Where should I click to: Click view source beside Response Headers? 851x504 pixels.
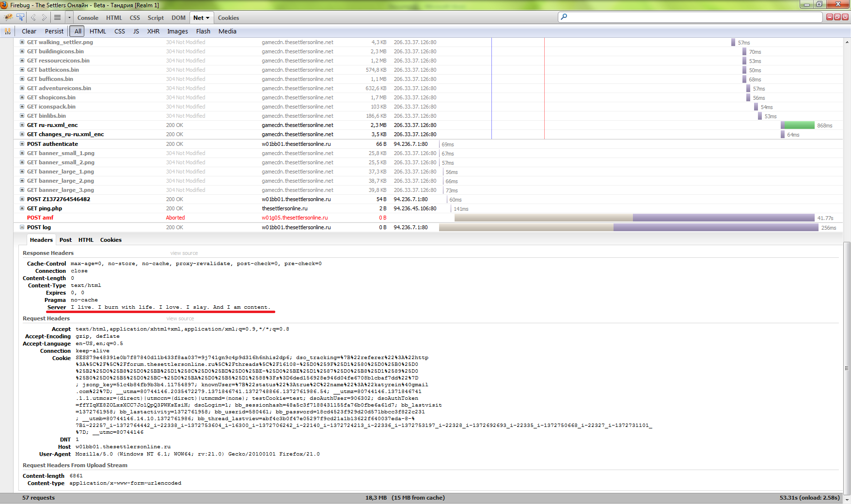[x=184, y=253]
